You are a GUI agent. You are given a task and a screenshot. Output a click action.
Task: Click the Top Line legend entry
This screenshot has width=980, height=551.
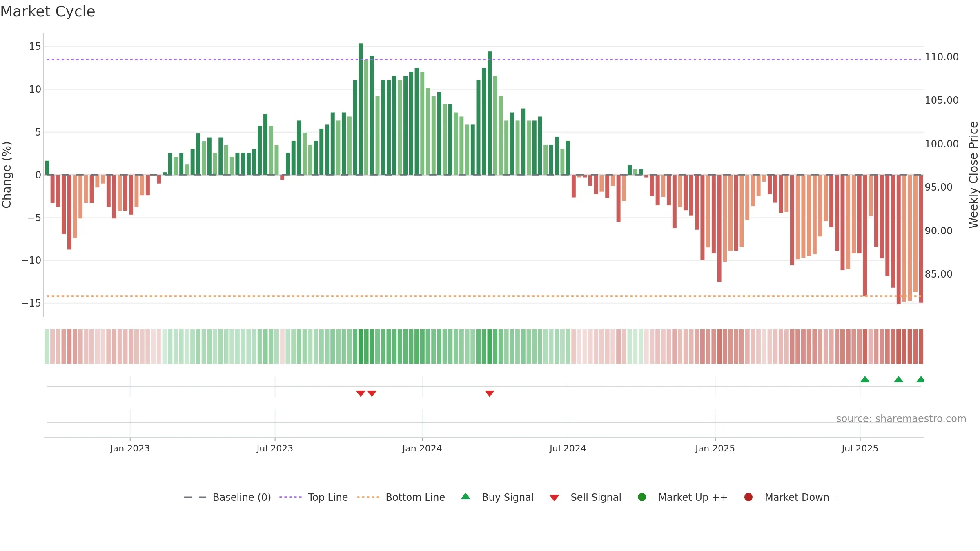click(x=313, y=497)
